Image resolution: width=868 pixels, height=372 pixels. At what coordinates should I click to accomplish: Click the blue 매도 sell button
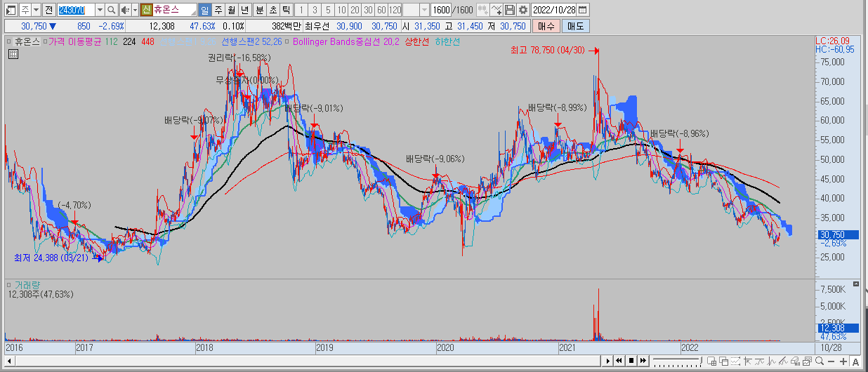(x=575, y=26)
